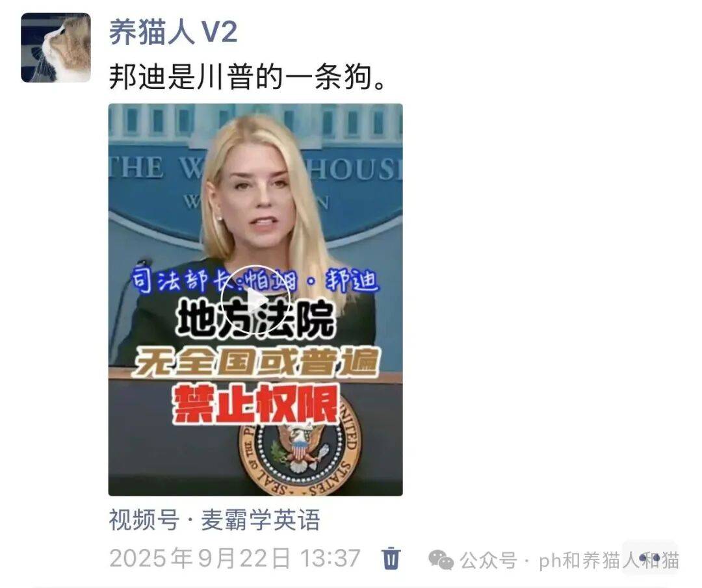The width and height of the screenshot is (702, 588).
Task: Open the cat avatar of 养猫人 V2
Action: coord(56,48)
